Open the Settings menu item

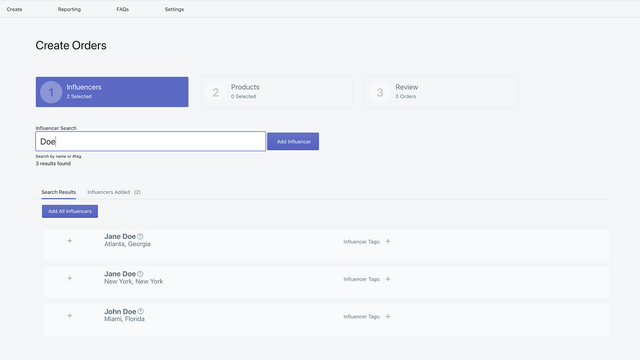click(174, 9)
